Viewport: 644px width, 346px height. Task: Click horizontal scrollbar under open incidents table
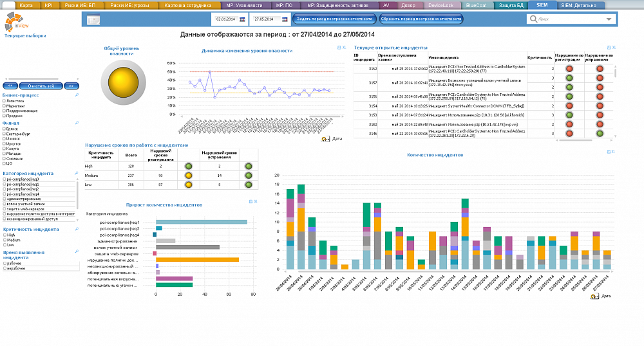[576, 140]
